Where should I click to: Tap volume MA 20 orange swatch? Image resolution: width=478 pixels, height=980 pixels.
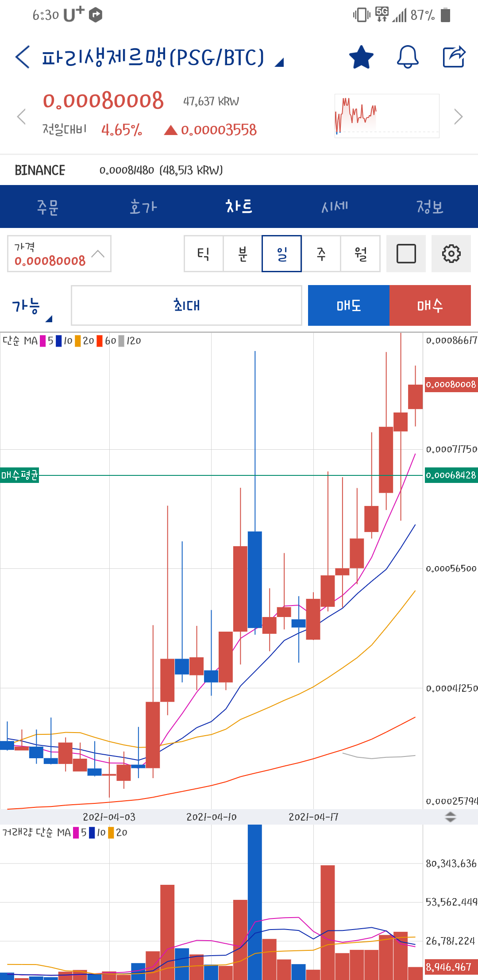point(111,833)
